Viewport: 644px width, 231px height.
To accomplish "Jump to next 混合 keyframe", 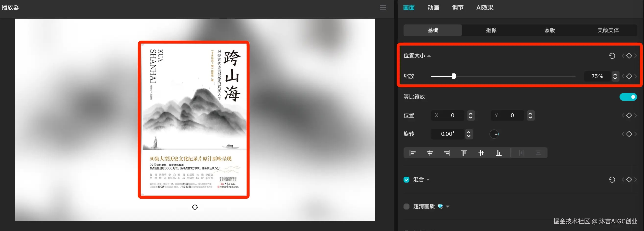I will (x=635, y=180).
